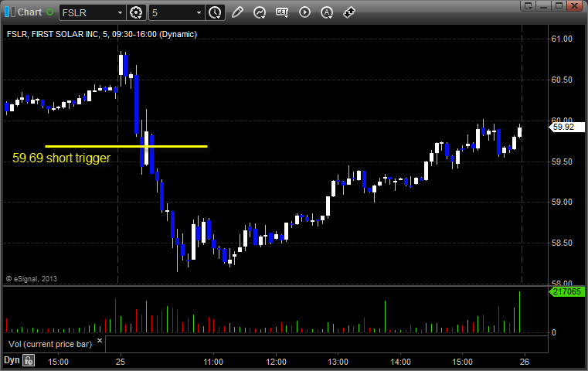588x371 pixels.
Task: Expand the FSLR symbol dropdown arrow
Action: 120,13
